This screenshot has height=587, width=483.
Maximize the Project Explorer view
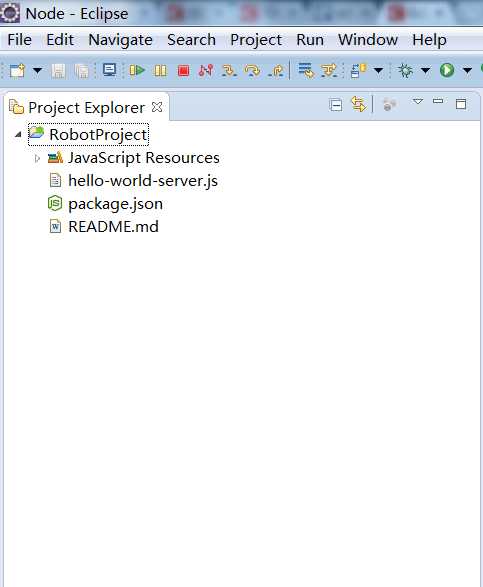461,104
